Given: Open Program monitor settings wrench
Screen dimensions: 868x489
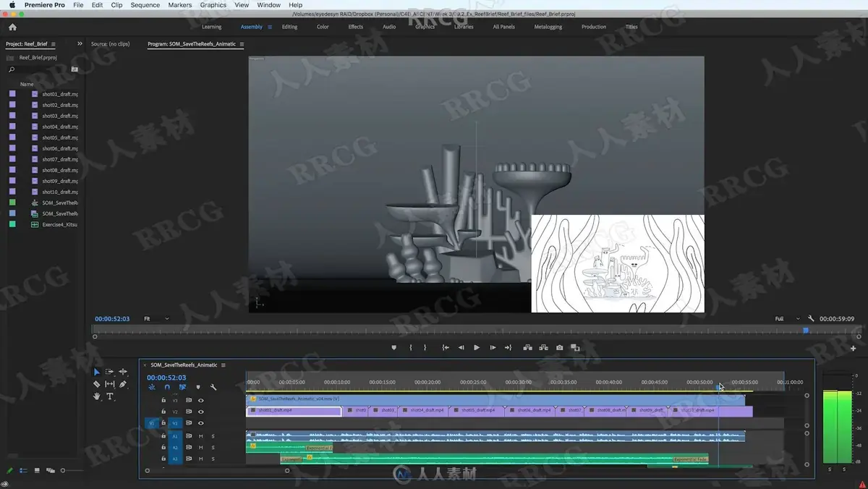Looking at the screenshot, I should click(812, 318).
